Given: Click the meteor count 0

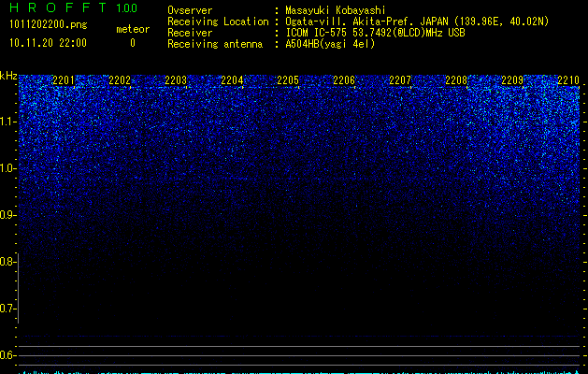Looking at the screenshot, I should pyautogui.click(x=133, y=43).
